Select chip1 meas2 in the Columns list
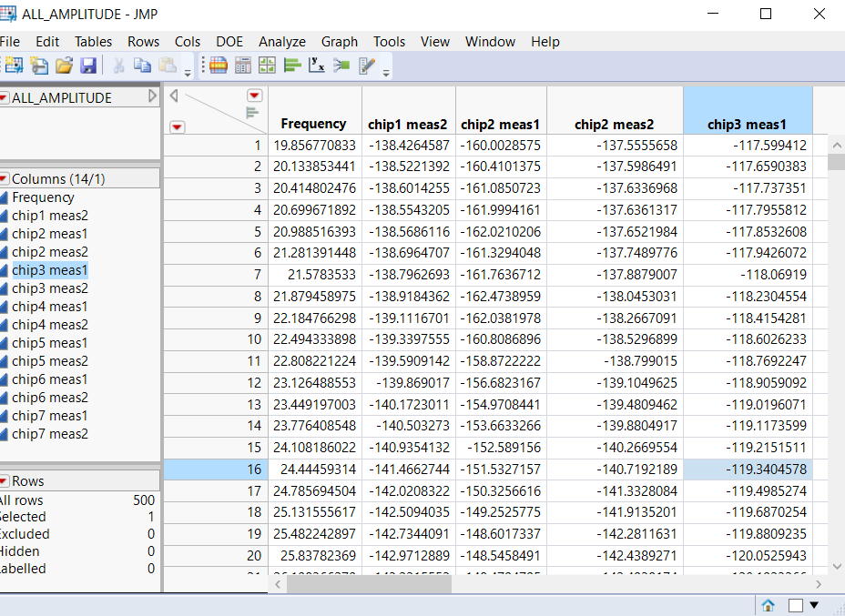 pos(49,216)
